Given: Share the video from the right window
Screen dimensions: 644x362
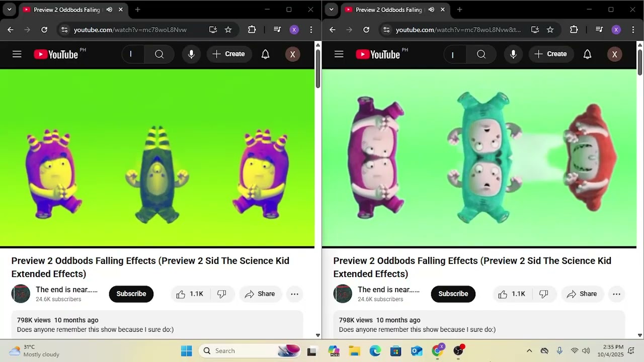Looking at the screenshot, I should pos(582,294).
